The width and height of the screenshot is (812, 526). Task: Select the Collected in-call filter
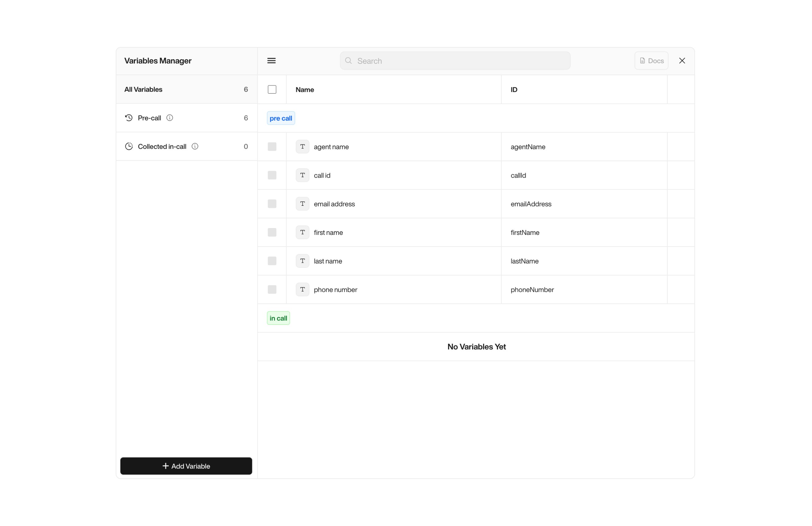162,146
